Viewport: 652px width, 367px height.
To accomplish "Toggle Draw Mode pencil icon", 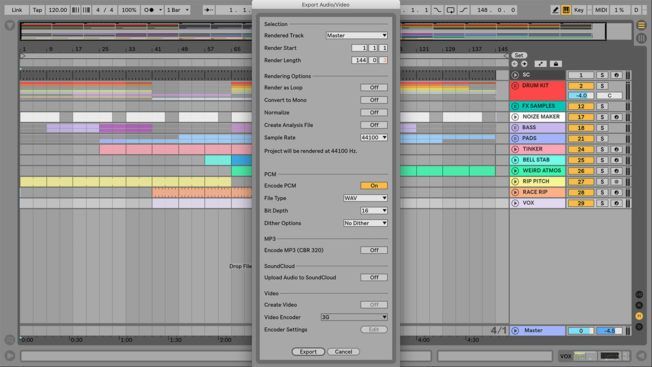I will pos(555,10).
